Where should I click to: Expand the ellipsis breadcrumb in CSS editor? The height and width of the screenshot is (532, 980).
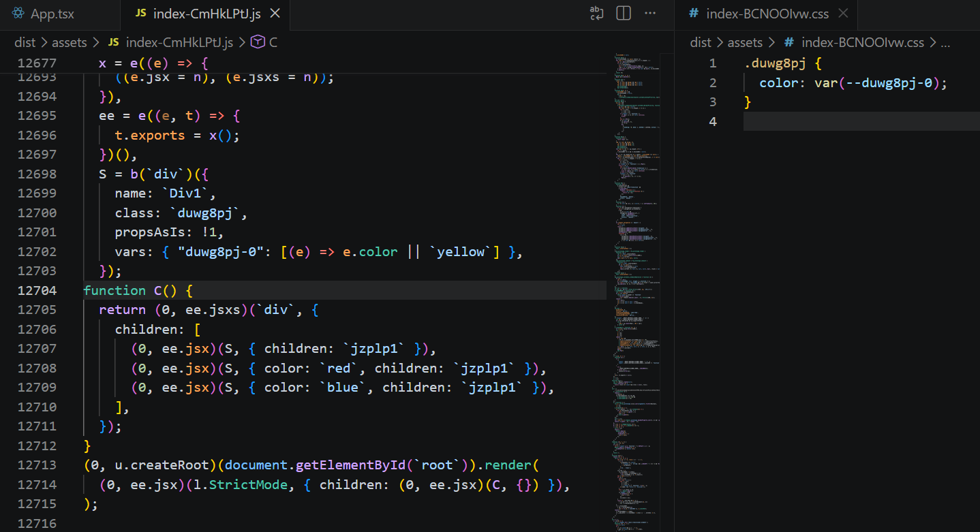[945, 42]
